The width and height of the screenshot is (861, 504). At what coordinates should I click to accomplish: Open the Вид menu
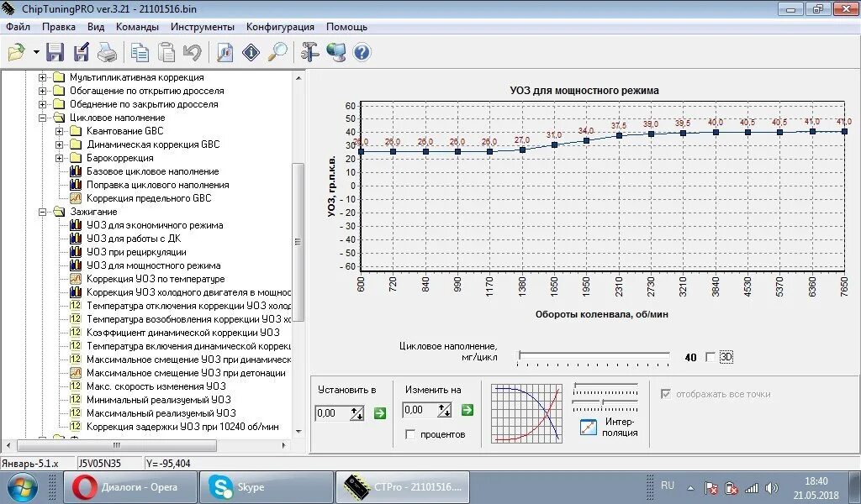click(96, 27)
